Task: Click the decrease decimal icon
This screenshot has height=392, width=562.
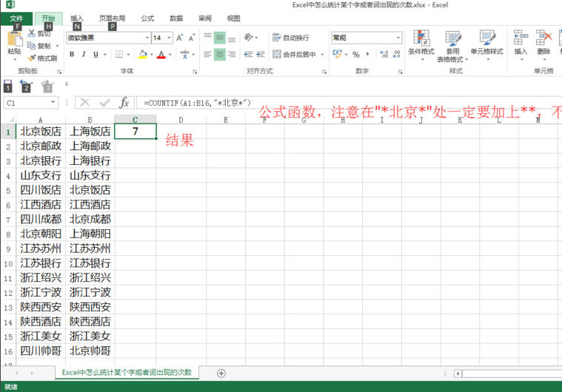Action: [x=396, y=55]
